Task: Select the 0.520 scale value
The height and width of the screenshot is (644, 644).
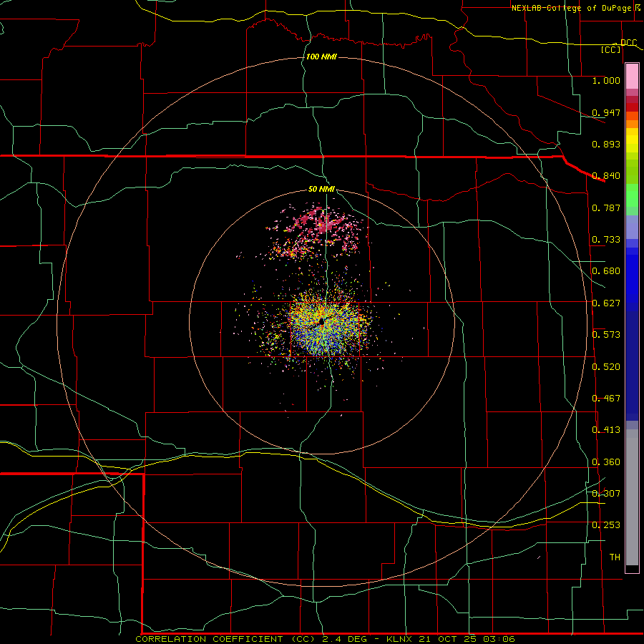Action: tap(606, 367)
